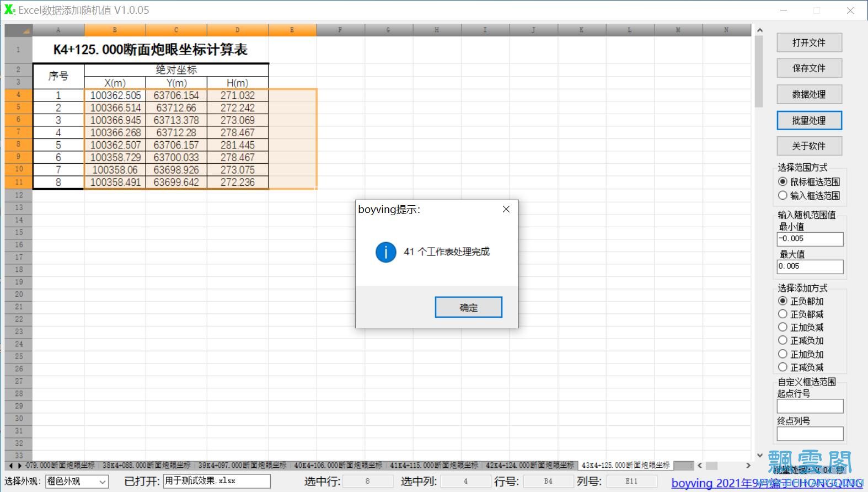Click vertical scrollbar up arrow
This screenshot has height=492, width=868.
coord(759,30)
